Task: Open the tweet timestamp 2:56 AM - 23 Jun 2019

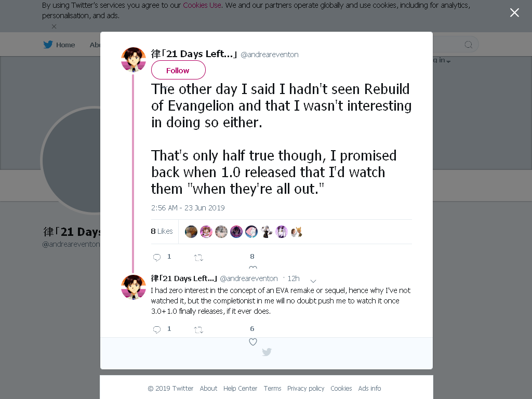Action: (188, 208)
